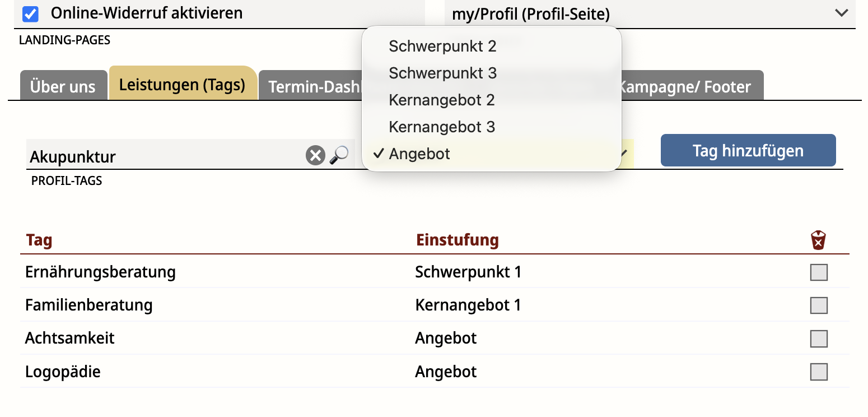Image resolution: width=868 pixels, height=417 pixels.
Task: Check the delete box for Achtsamkeit
Action: coord(819,339)
